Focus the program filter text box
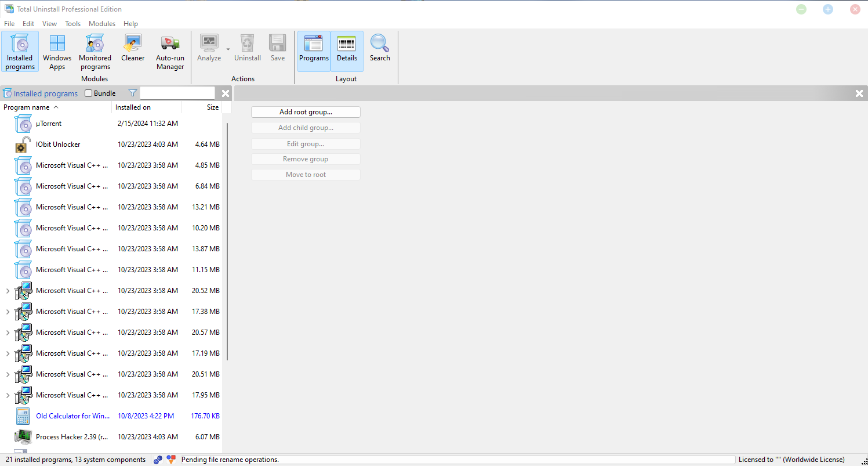The height and width of the screenshot is (466, 868). [177, 93]
